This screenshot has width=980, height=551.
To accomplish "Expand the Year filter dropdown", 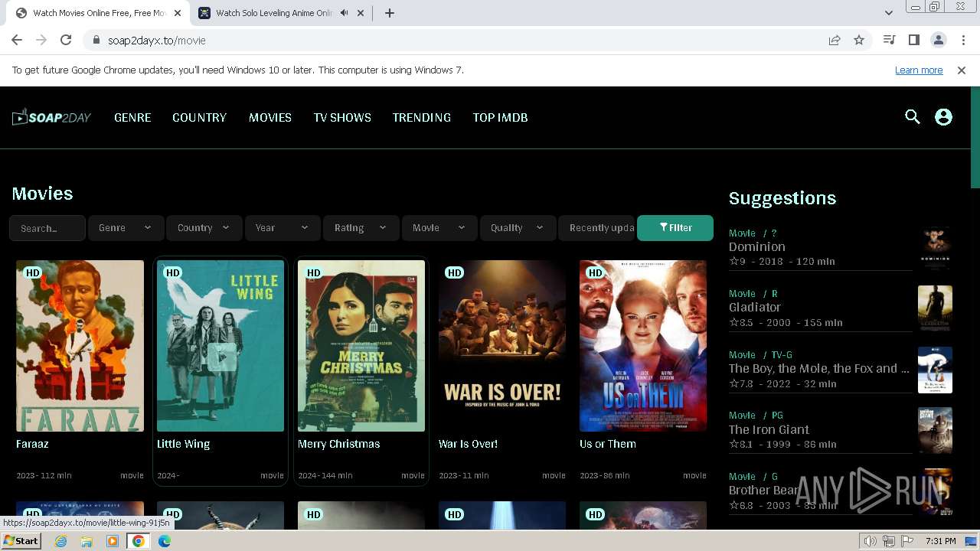I will (282, 228).
